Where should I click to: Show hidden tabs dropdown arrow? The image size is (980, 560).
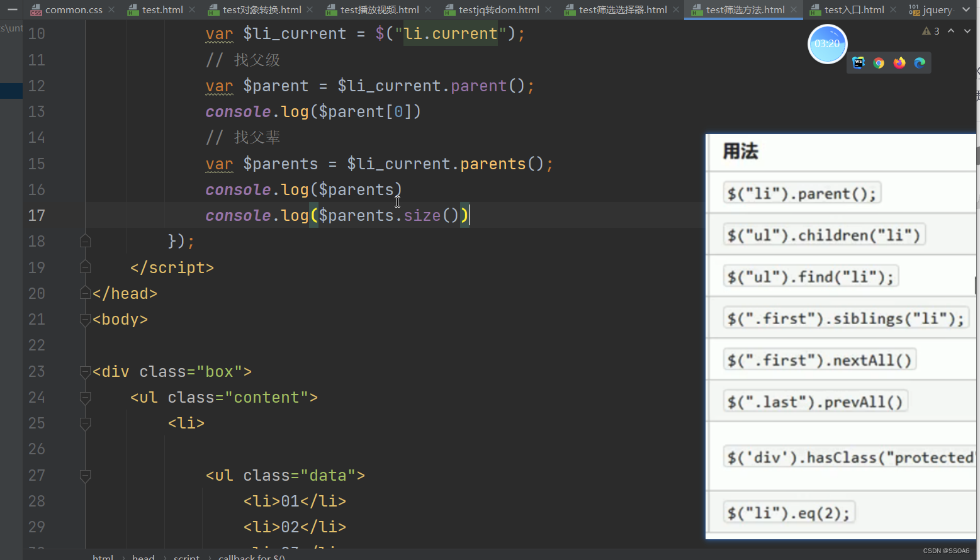(x=966, y=9)
